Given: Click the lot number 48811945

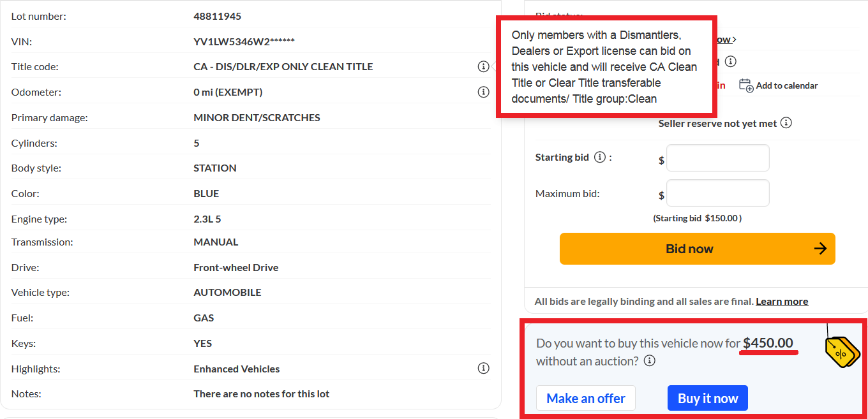Looking at the screenshot, I should 217,16.
